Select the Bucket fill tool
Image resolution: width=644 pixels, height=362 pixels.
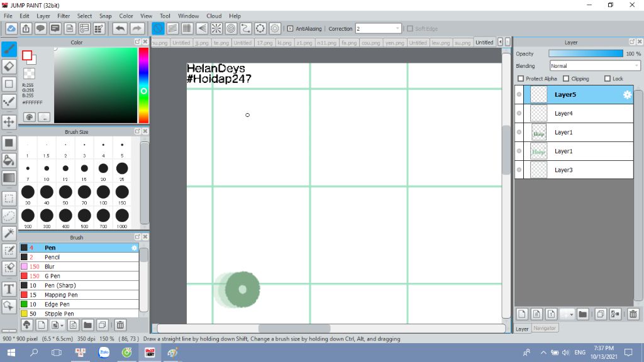pos(9,160)
